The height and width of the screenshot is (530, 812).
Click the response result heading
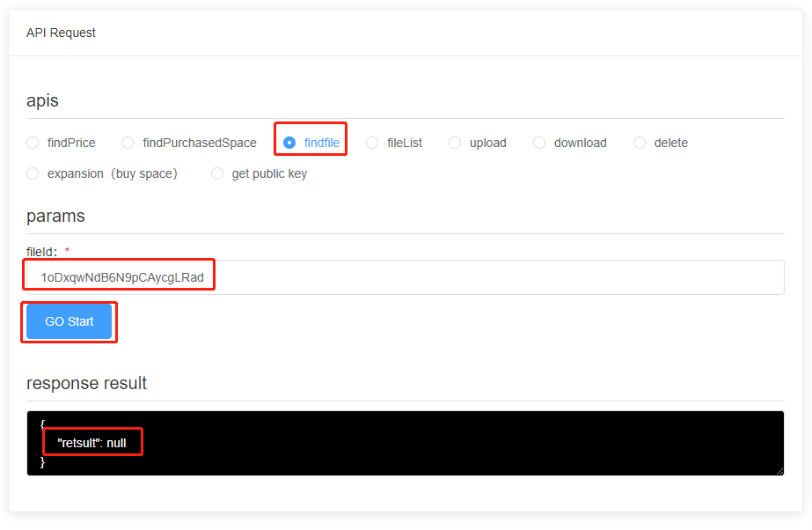click(86, 383)
